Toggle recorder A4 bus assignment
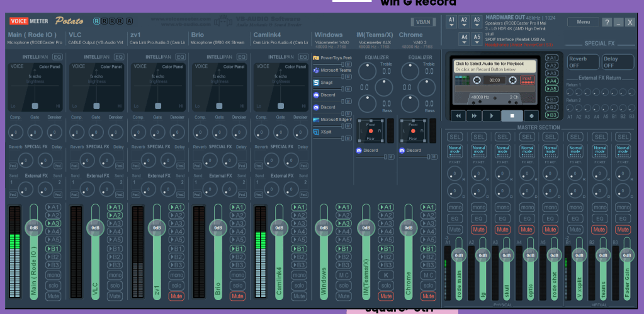 point(552,81)
